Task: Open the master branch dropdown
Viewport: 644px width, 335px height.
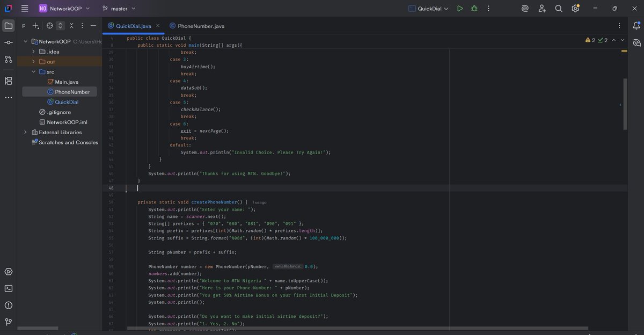Action: tap(119, 9)
